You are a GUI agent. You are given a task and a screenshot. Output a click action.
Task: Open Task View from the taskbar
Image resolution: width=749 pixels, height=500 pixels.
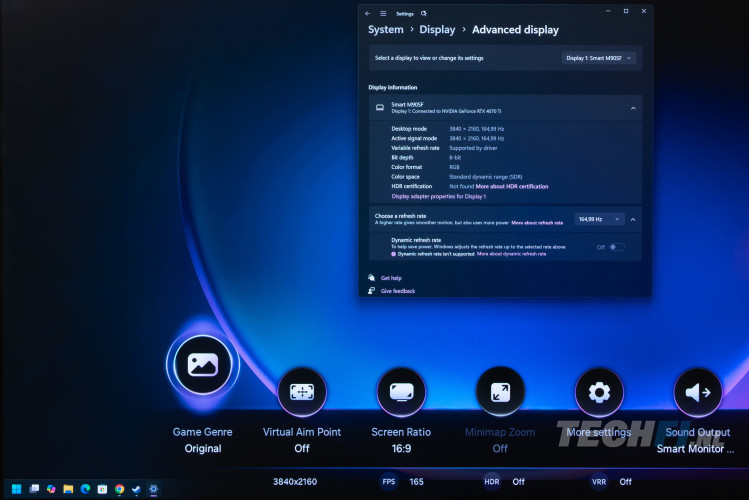pos(34,489)
